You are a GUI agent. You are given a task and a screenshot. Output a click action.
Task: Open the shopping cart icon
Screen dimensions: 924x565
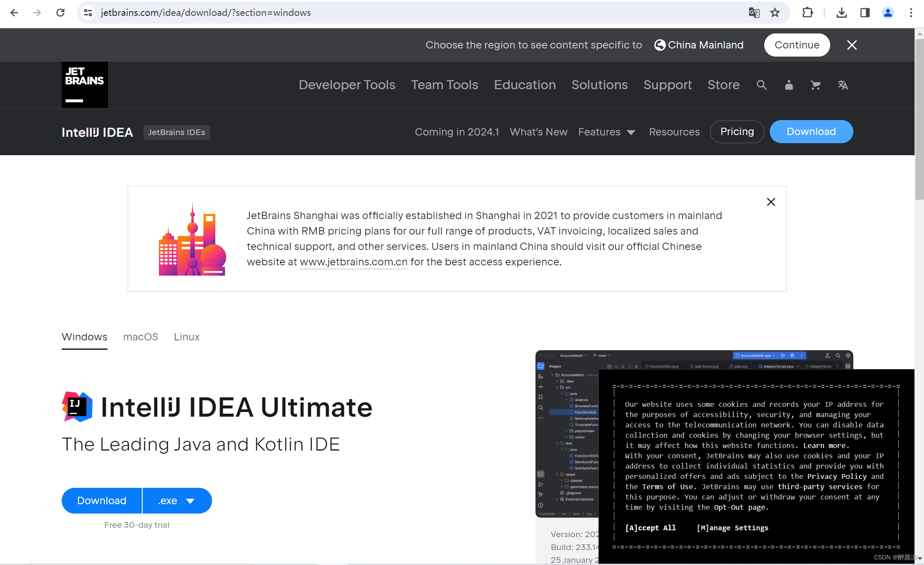(x=816, y=85)
